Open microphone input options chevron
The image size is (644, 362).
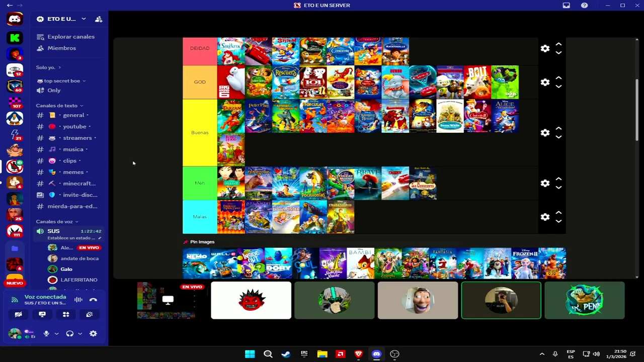click(x=56, y=333)
